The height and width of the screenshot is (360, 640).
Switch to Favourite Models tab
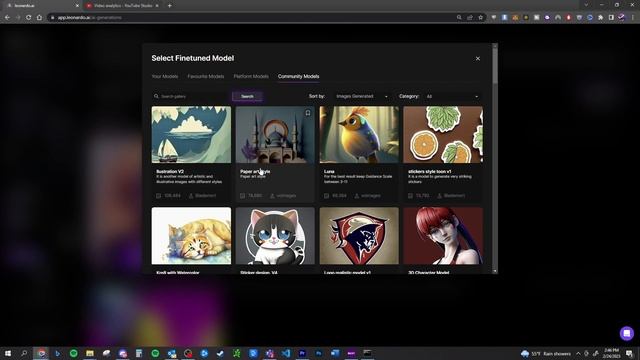(206, 76)
